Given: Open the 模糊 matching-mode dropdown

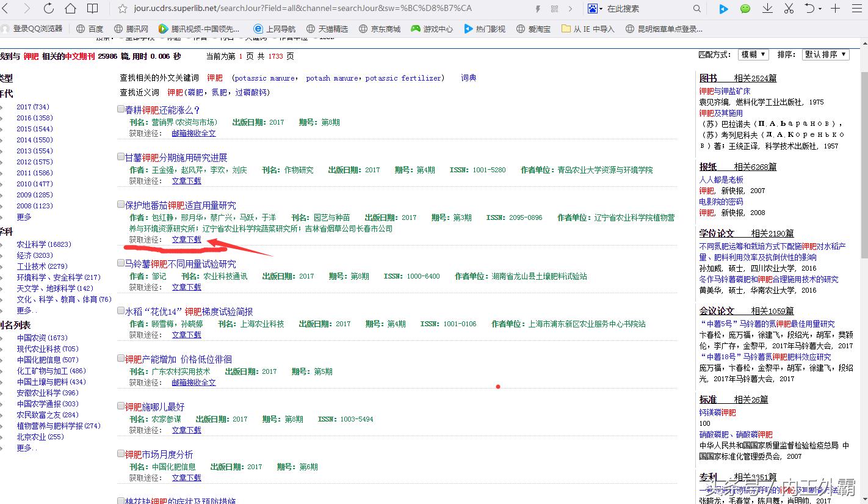Looking at the screenshot, I should (x=753, y=54).
